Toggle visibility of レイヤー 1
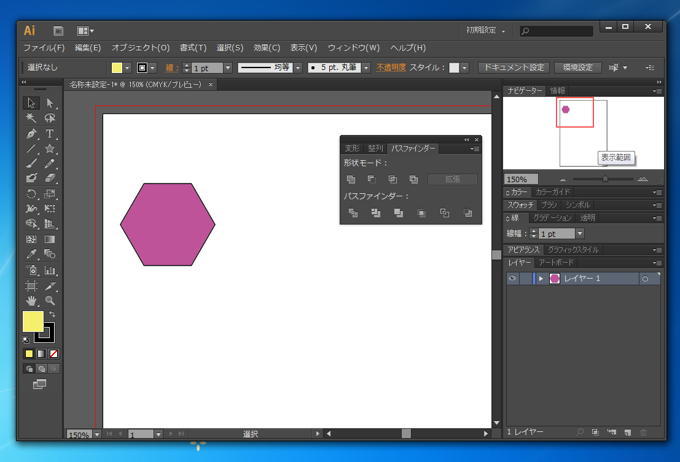This screenshot has width=680, height=462. point(512,279)
